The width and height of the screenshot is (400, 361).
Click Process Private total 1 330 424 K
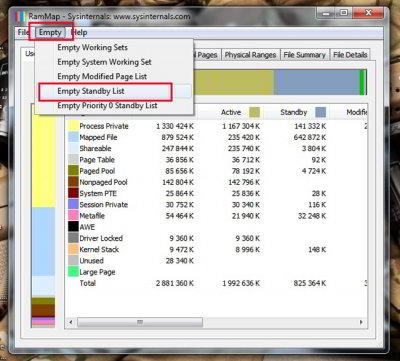point(175,126)
